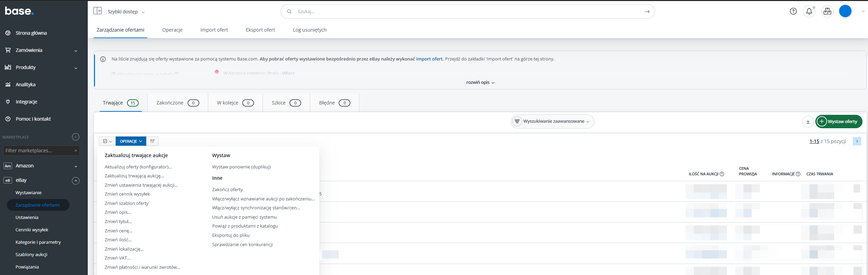Click the sort order icon next to Operacje
The height and width of the screenshot is (275, 868).
(x=152, y=141)
